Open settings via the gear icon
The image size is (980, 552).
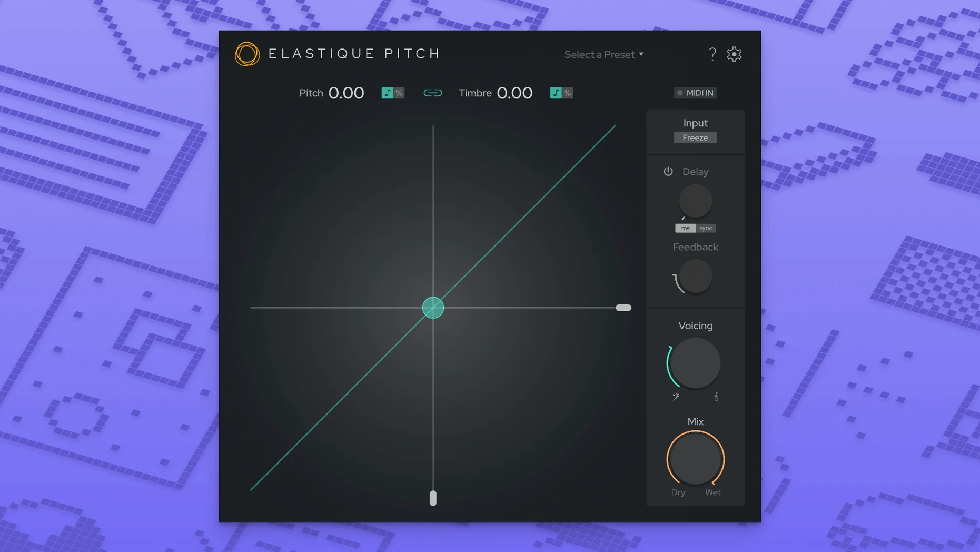(734, 54)
